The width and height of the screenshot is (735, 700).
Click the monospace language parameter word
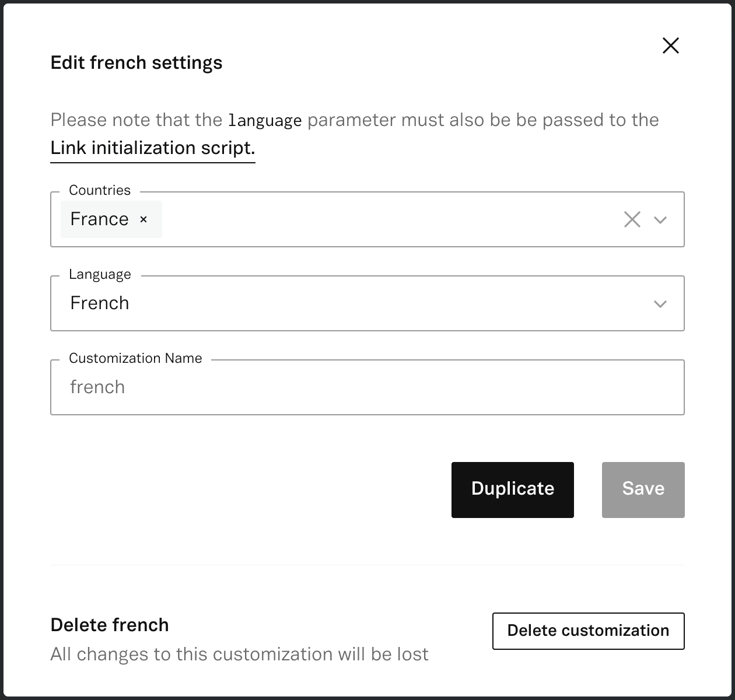click(x=265, y=121)
